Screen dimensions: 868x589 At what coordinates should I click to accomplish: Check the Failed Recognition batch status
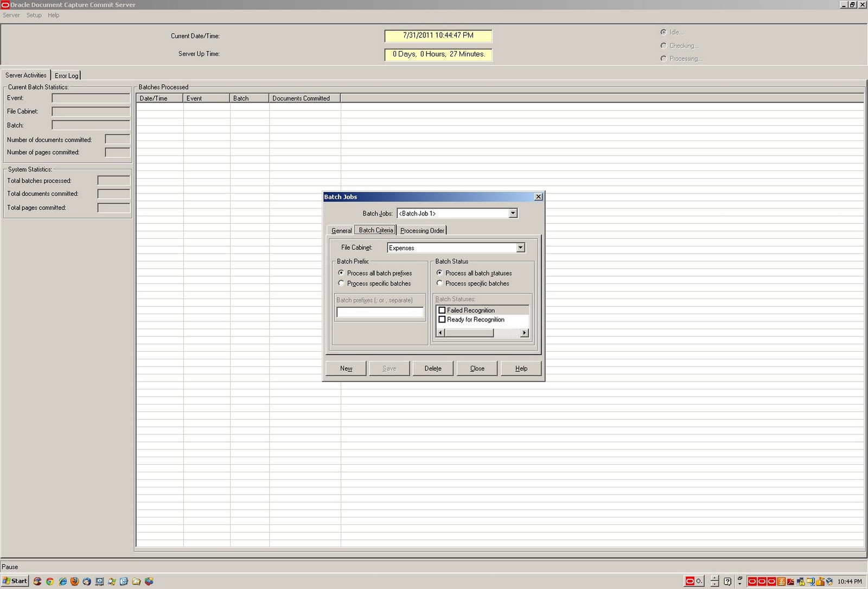(x=443, y=310)
